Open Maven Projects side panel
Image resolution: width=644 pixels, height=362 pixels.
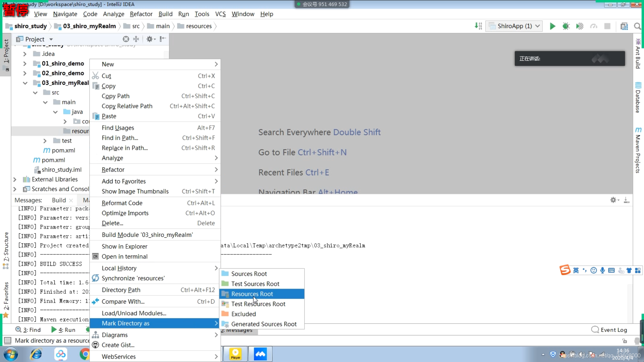(638, 150)
